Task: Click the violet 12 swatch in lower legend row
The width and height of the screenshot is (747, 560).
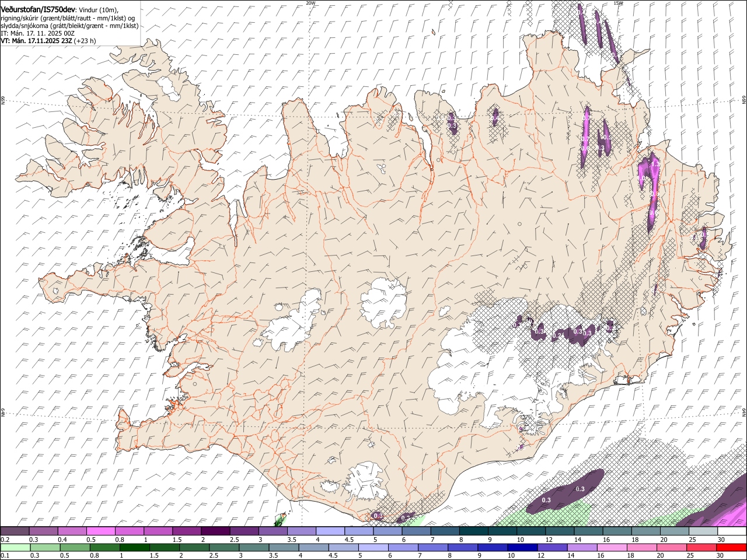Action: tap(553, 548)
